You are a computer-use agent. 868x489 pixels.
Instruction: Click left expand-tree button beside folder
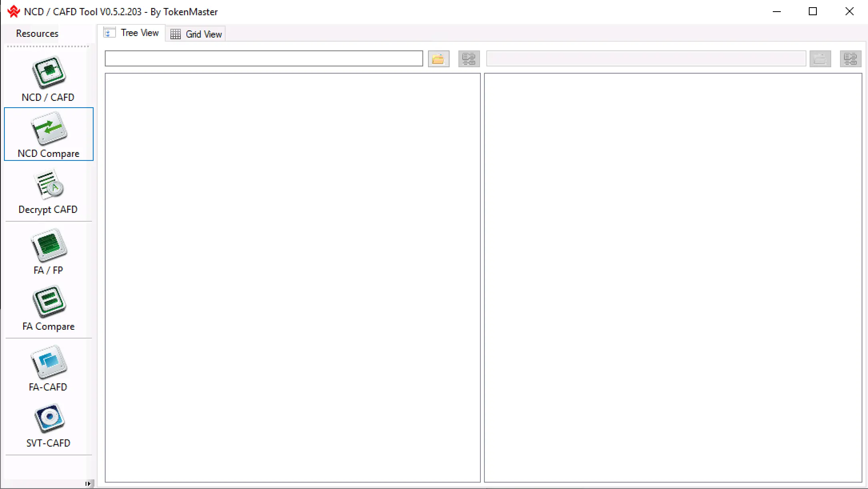[x=469, y=59]
